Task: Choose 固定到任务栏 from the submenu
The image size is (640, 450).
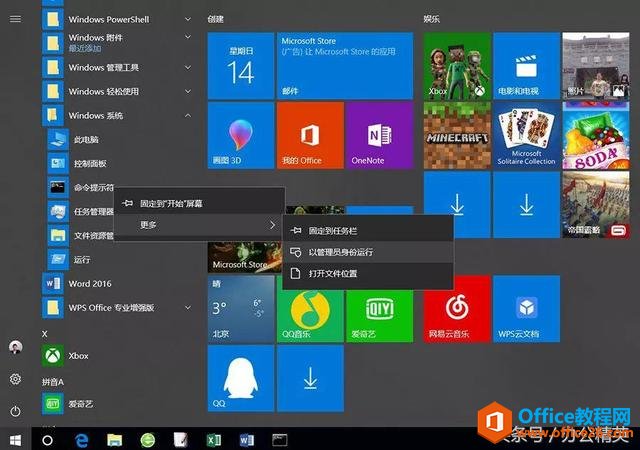Action: click(368, 231)
